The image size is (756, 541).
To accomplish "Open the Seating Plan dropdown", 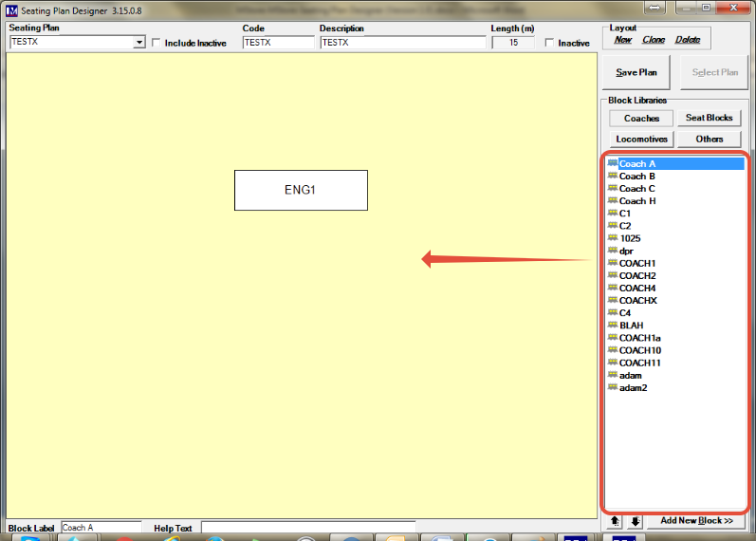I will coord(138,43).
